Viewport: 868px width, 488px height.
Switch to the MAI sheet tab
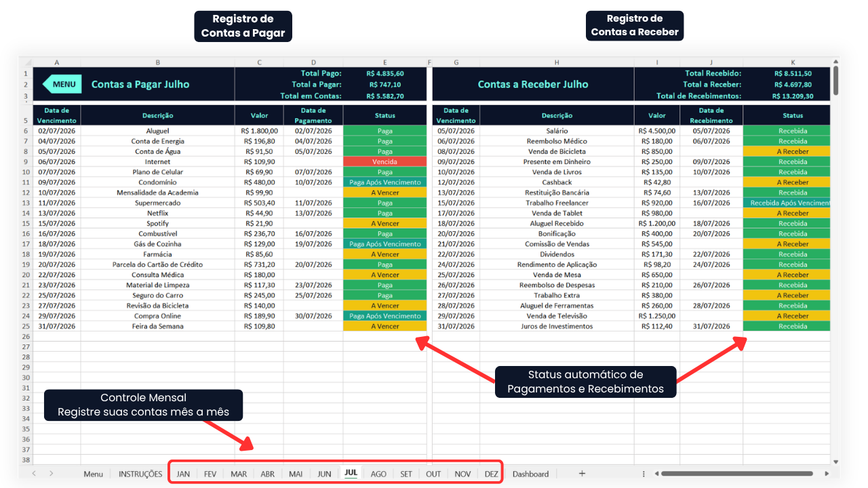(x=296, y=474)
